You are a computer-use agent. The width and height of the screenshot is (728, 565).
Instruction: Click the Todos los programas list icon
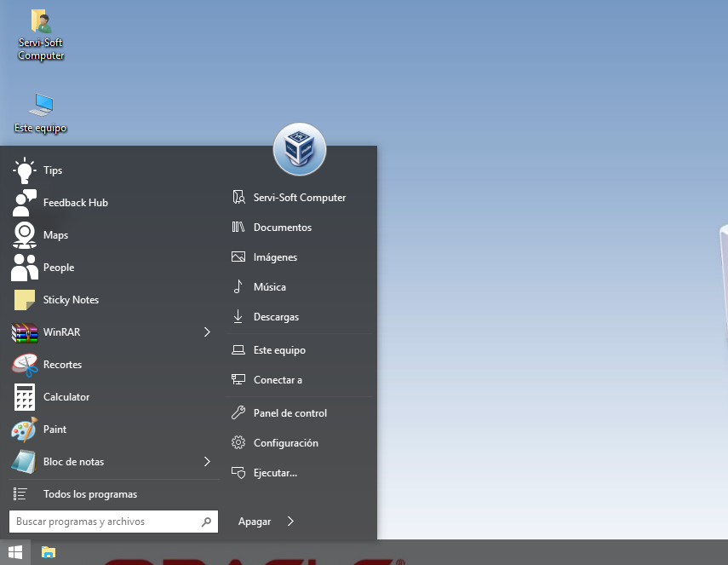(20, 494)
